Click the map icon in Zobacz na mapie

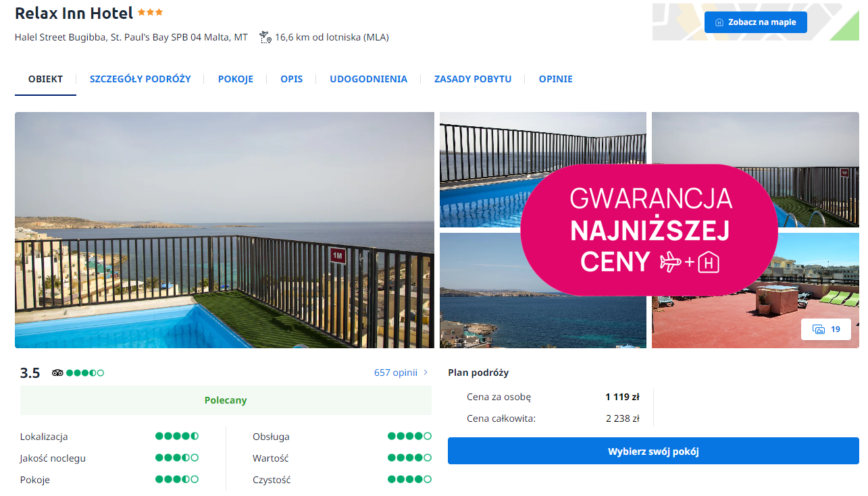[719, 22]
